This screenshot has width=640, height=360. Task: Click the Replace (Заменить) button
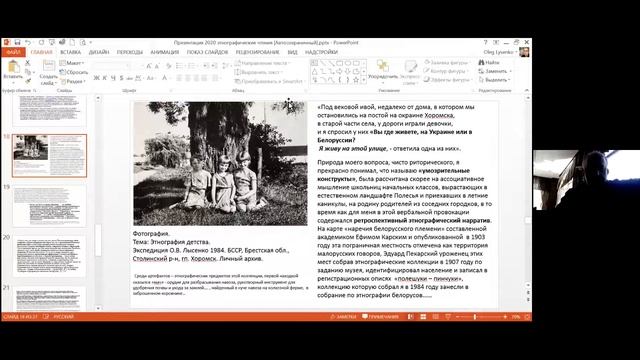[495, 71]
